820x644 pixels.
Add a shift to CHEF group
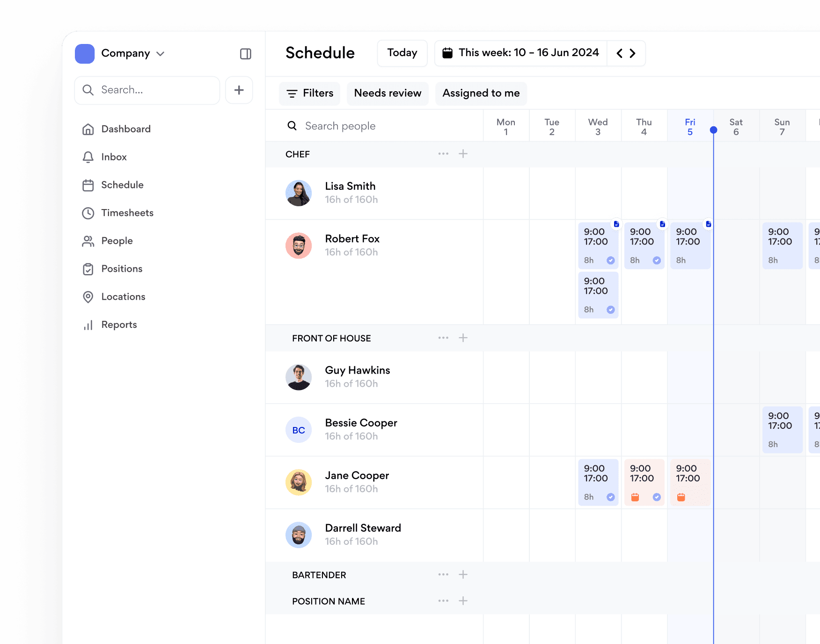pyautogui.click(x=463, y=154)
